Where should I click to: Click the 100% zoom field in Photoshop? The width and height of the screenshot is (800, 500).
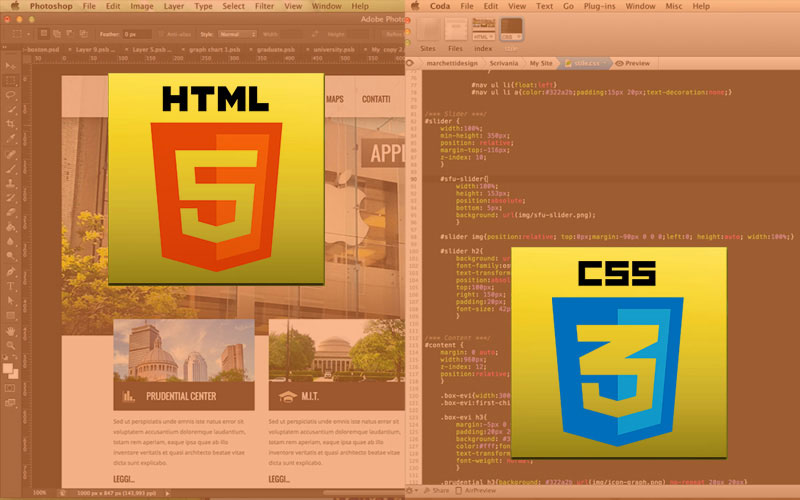pos(40,493)
